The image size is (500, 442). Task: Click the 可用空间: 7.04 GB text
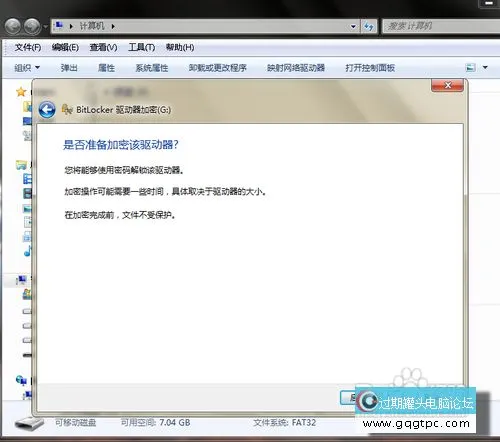tap(156, 423)
